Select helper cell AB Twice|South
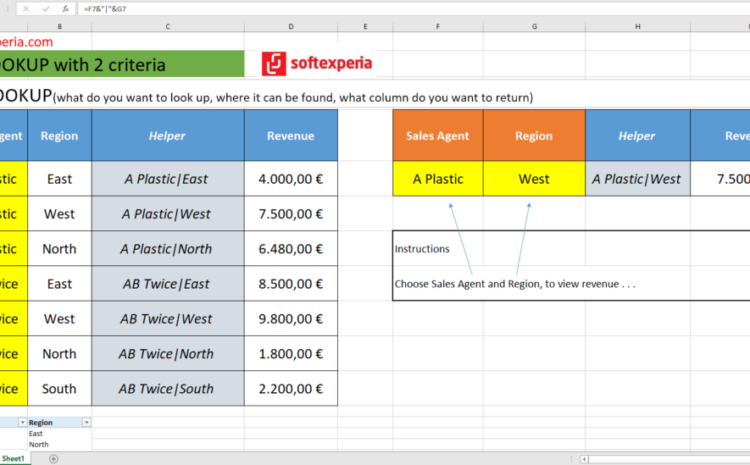The height and width of the screenshot is (465, 750). (x=167, y=388)
